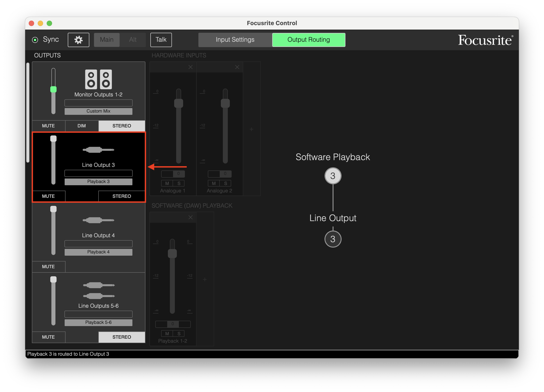Toggle STEREO for Monitor Outputs 1-2

(x=122, y=126)
